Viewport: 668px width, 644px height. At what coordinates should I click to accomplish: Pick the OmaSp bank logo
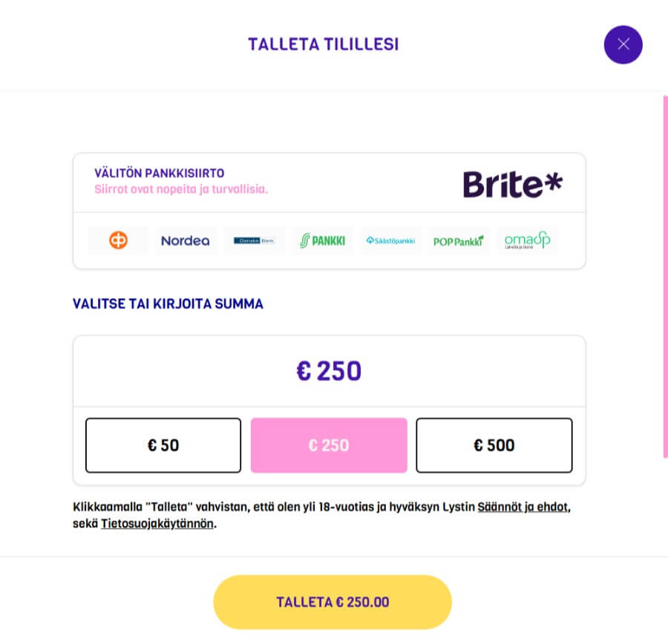(x=527, y=240)
